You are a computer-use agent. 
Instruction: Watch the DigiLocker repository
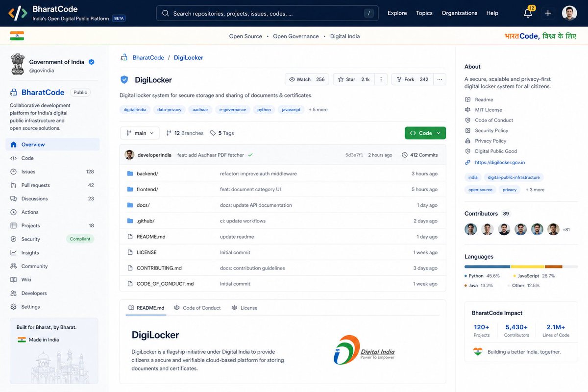click(x=307, y=79)
